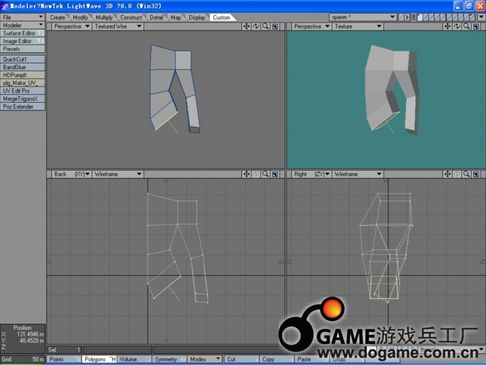Switch to the Modify tab
Viewport: 486px width, 365px height.
80,17
